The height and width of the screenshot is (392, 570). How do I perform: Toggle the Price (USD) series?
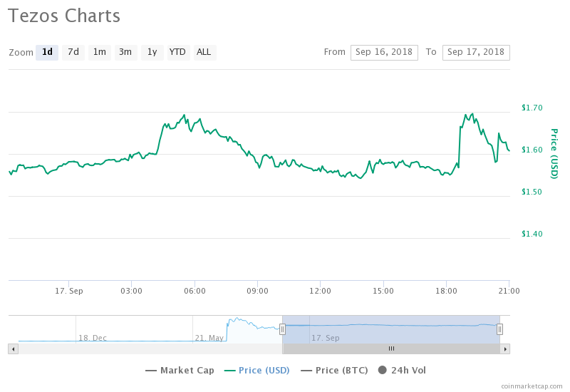click(257, 370)
